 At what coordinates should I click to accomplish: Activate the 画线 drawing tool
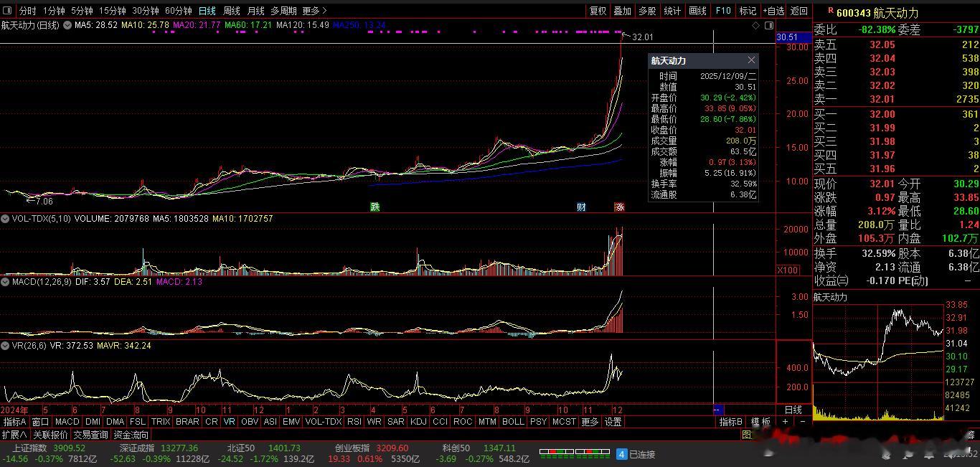pos(697,11)
